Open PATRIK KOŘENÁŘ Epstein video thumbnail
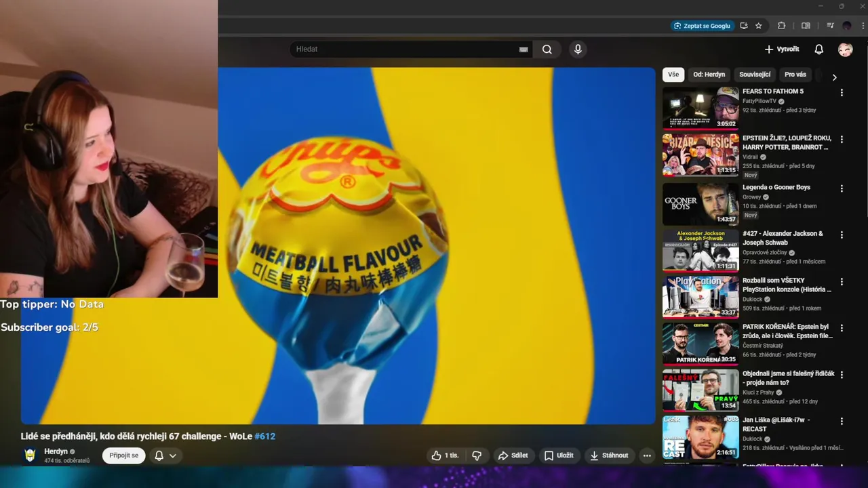 [x=701, y=344]
